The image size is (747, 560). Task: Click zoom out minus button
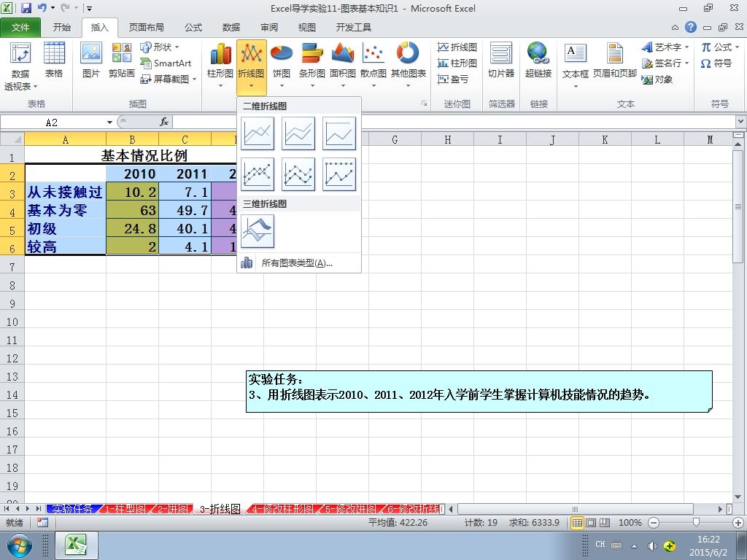pos(654,522)
